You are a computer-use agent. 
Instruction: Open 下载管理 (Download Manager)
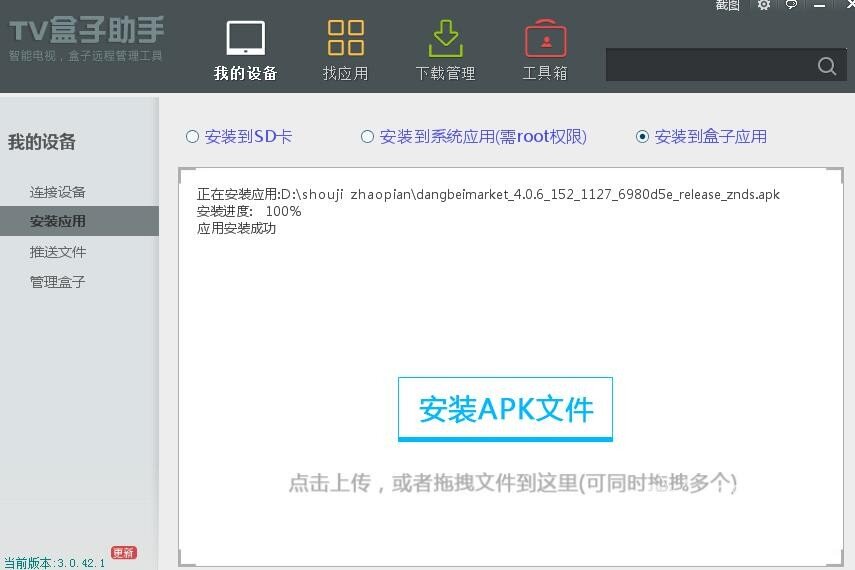pos(445,50)
